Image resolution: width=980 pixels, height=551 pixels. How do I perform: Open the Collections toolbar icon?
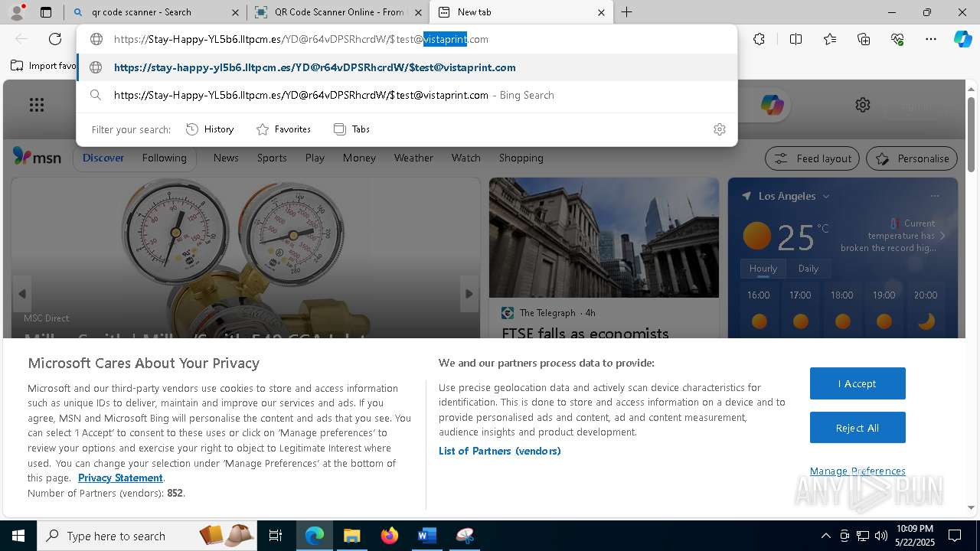tap(864, 39)
